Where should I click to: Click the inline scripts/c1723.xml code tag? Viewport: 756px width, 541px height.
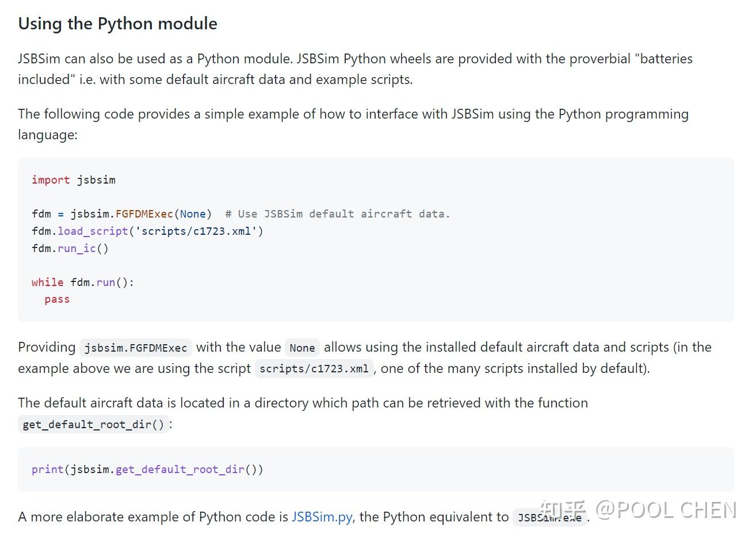(x=314, y=369)
